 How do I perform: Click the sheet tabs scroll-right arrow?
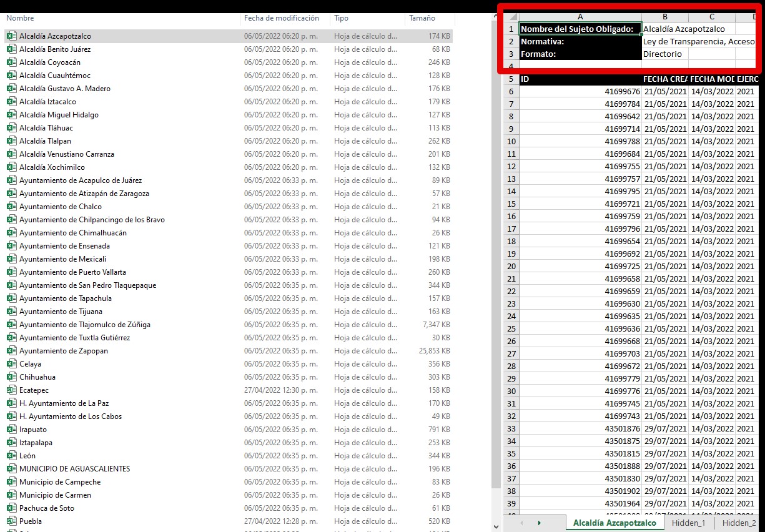pyautogui.click(x=539, y=523)
